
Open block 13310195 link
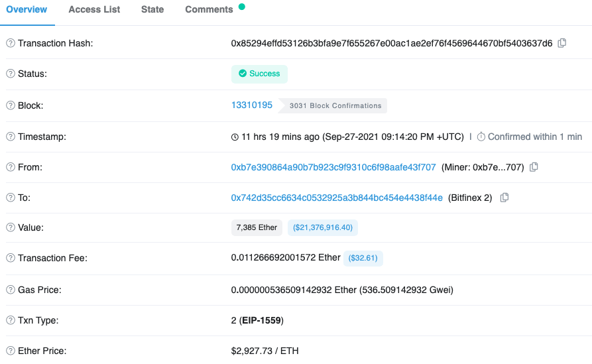(252, 105)
